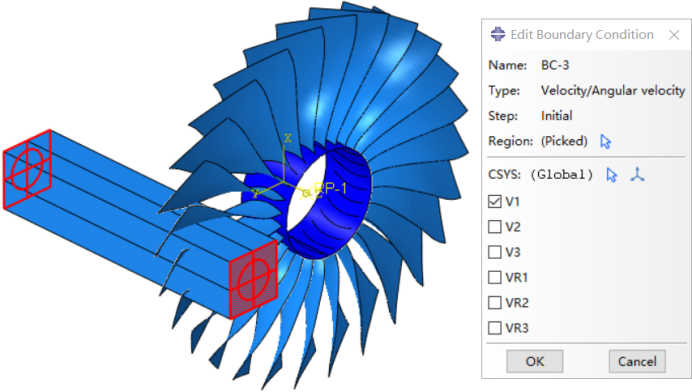Image resolution: width=692 pixels, height=392 pixels.
Task: Select the red boundary symbol on far beam end
Action: point(27,169)
